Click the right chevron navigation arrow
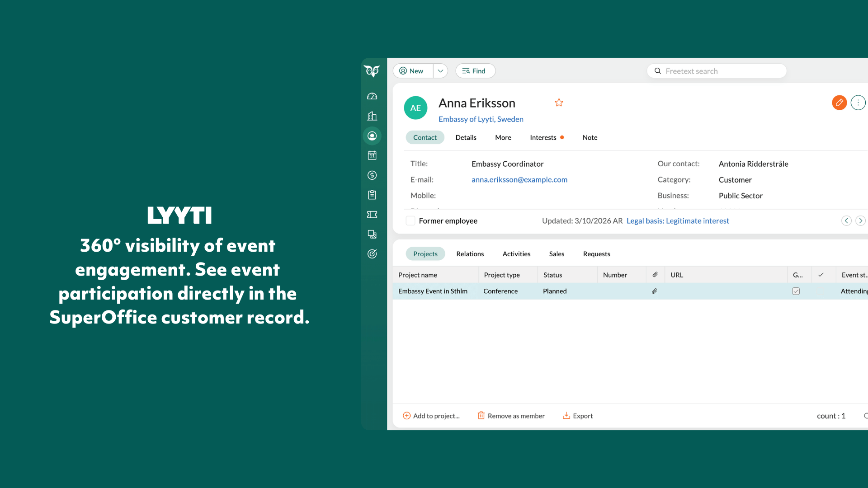Screen dimensions: 868x488 861,221
